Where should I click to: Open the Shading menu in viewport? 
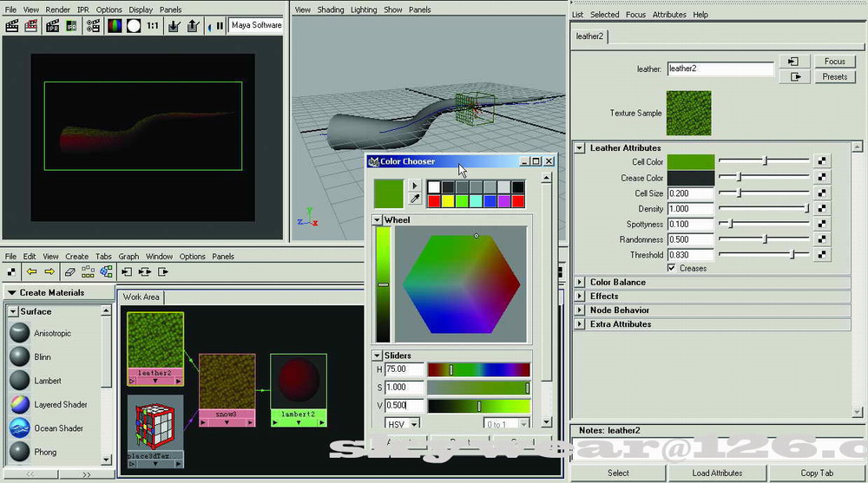331,10
